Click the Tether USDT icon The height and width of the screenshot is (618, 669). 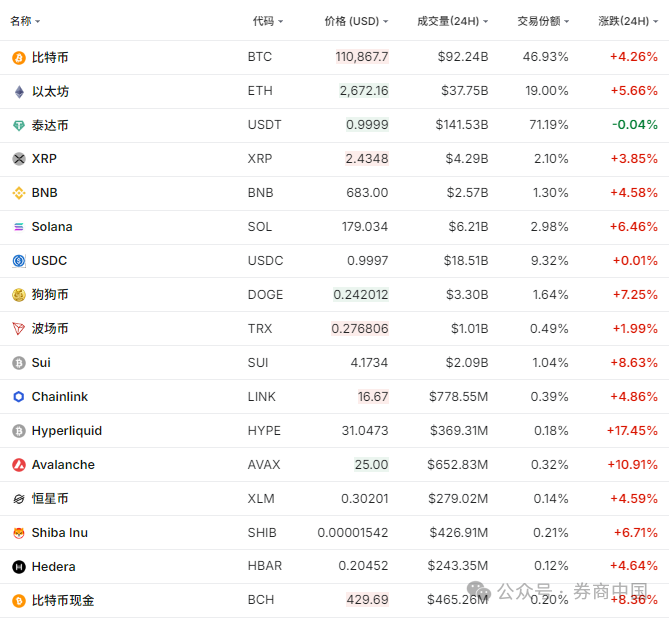point(18,126)
